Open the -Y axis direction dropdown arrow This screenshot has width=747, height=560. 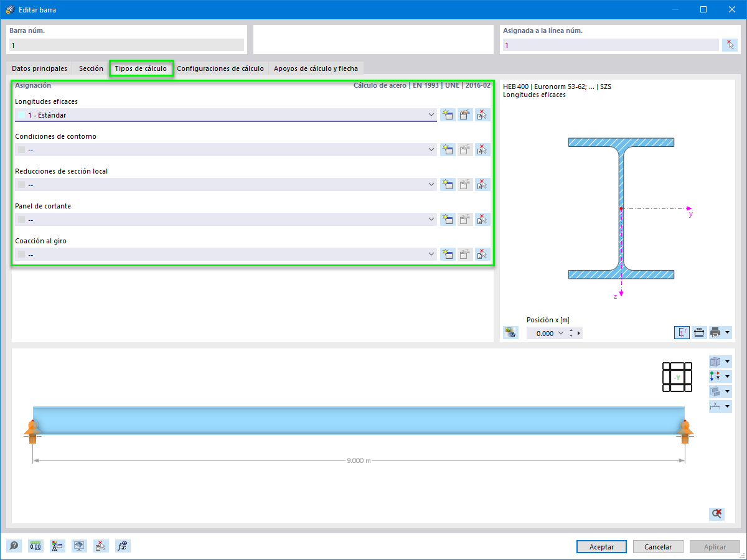click(x=727, y=376)
